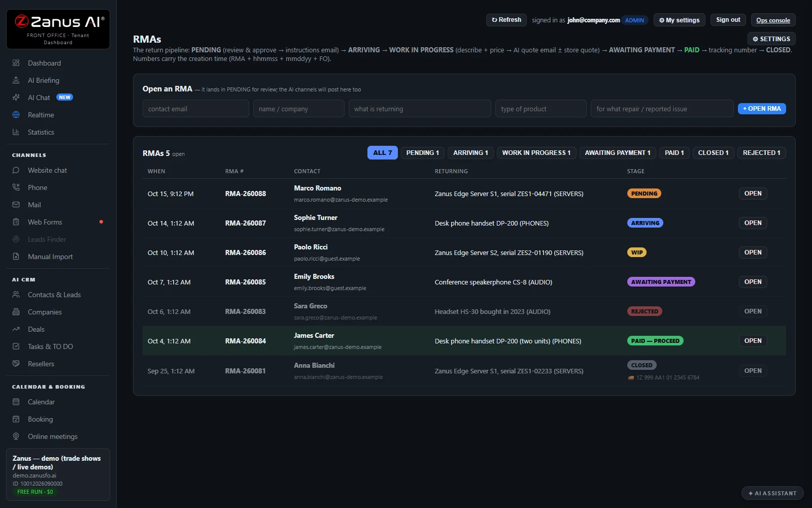Switch to ARRIVING 1 filter

click(x=470, y=153)
